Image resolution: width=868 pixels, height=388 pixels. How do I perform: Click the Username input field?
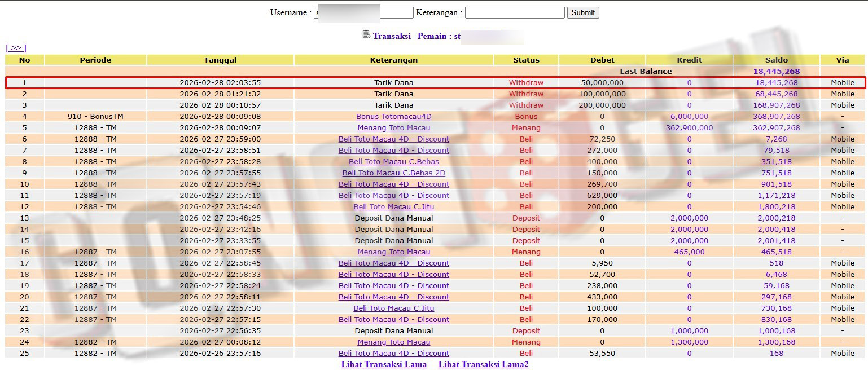(x=363, y=12)
